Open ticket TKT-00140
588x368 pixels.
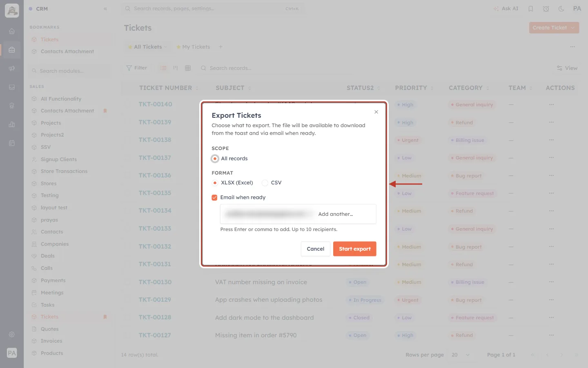(x=155, y=104)
